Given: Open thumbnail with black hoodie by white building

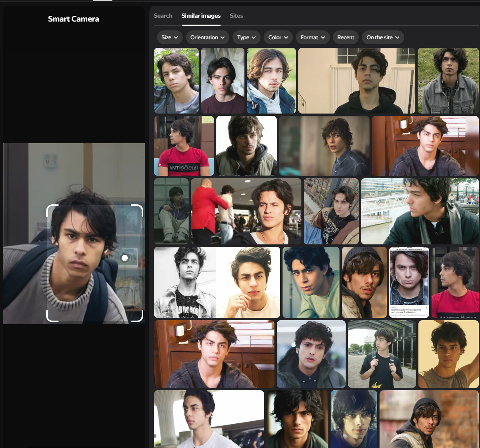Looking at the screenshot, I should (x=357, y=80).
